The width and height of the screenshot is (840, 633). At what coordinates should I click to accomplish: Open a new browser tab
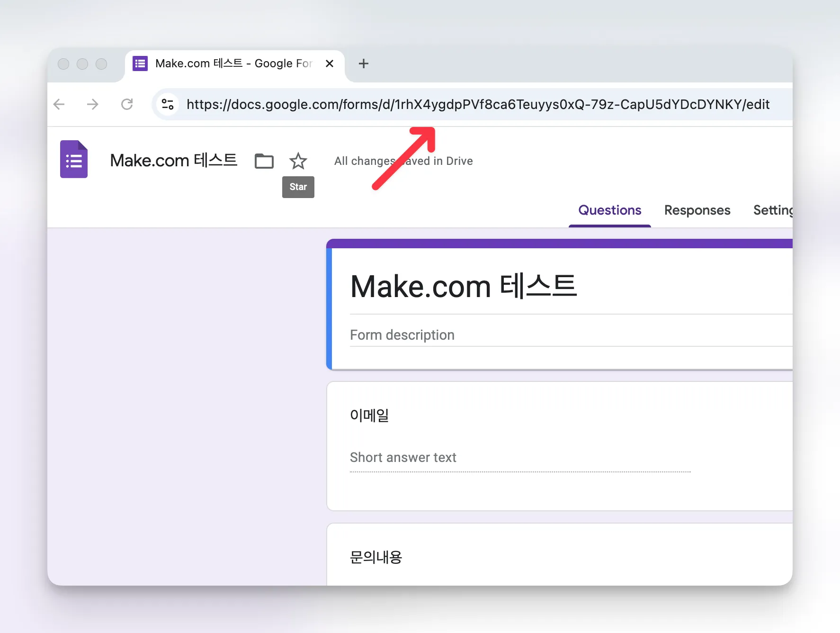pyautogui.click(x=363, y=63)
